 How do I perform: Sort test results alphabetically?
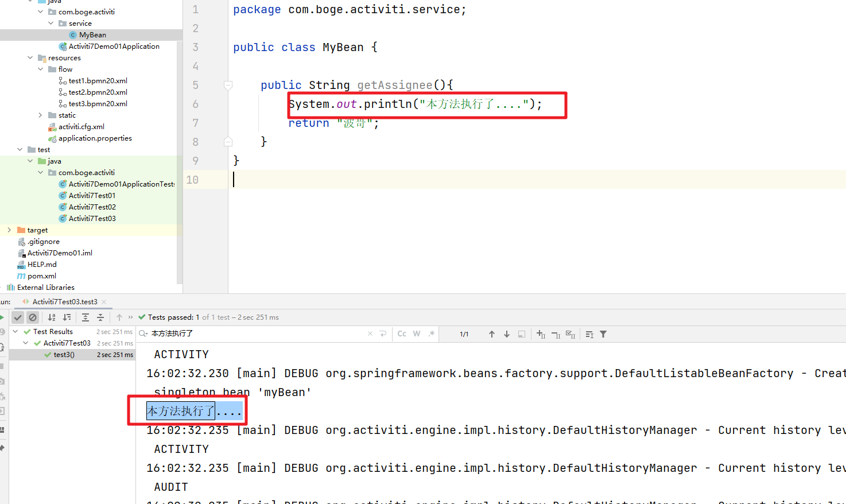point(52,317)
